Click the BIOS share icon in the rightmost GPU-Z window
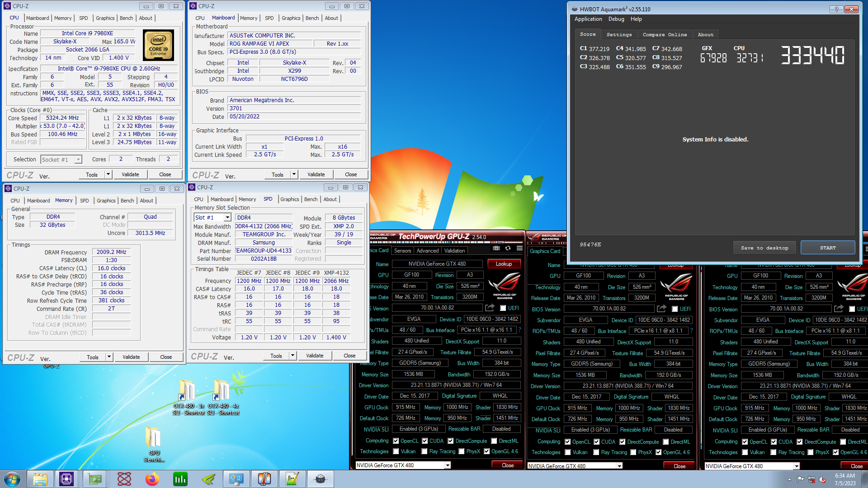Screen dimensions: 868x488 click(839, 309)
